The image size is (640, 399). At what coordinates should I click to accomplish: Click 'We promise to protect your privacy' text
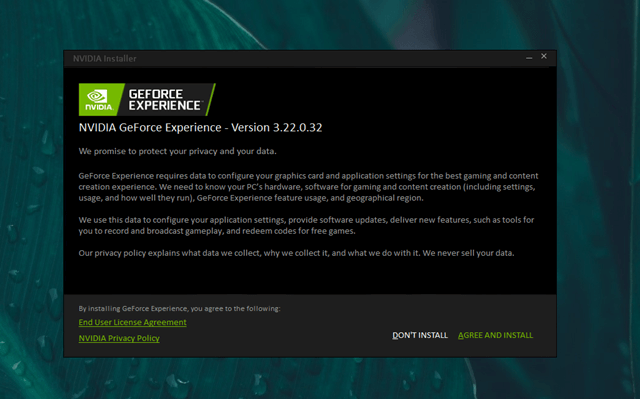tap(148, 151)
